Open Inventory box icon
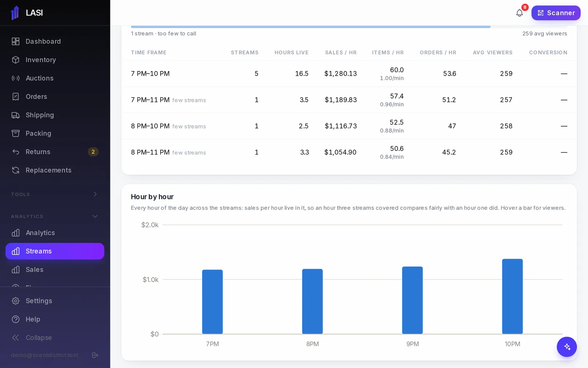This screenshot has height=368, width=588. click(x=15, y=60)
